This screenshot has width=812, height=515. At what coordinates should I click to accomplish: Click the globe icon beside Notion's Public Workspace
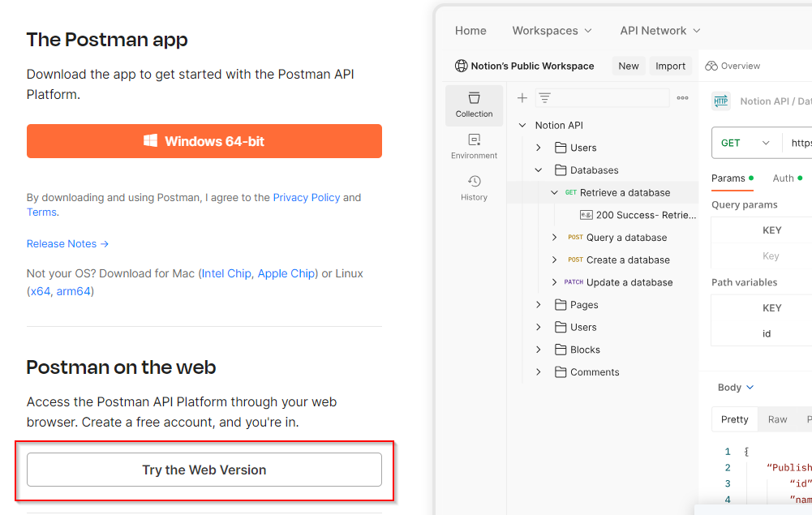click(x=461, y=66)
